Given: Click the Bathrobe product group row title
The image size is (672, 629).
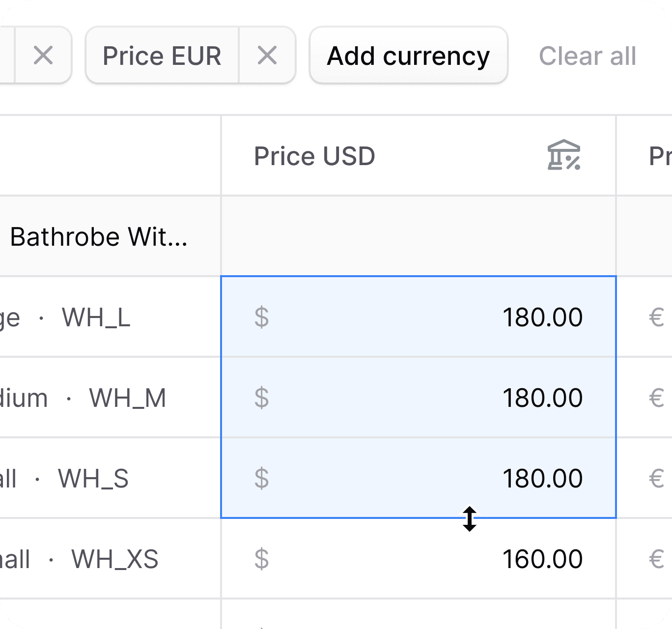Looking at the screenshot, I should coord(98,237).
